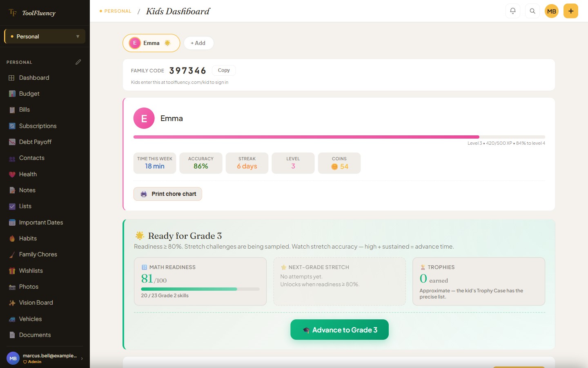Viewport: 588px width, 368px height.
Task: Click the Family Chores broom icon
Action: coord(12,255)
